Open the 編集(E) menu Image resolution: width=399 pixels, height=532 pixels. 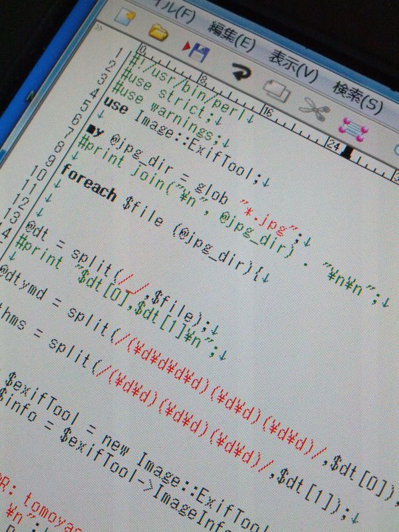(x=231, y=37)
